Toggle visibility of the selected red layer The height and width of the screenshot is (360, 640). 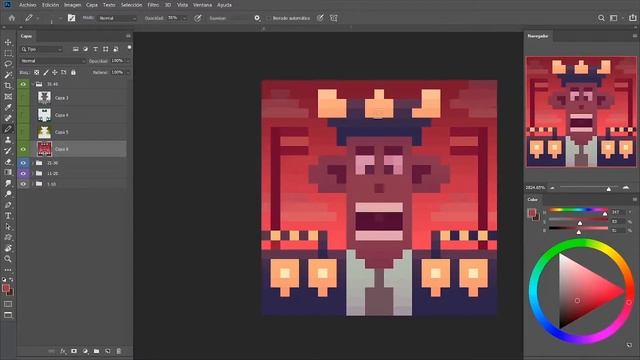(23, 149)
